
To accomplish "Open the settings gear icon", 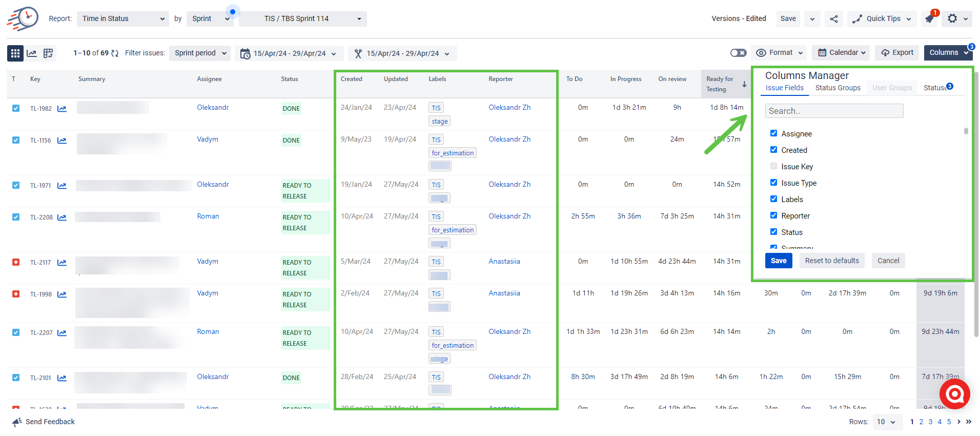I will [952, 18].
